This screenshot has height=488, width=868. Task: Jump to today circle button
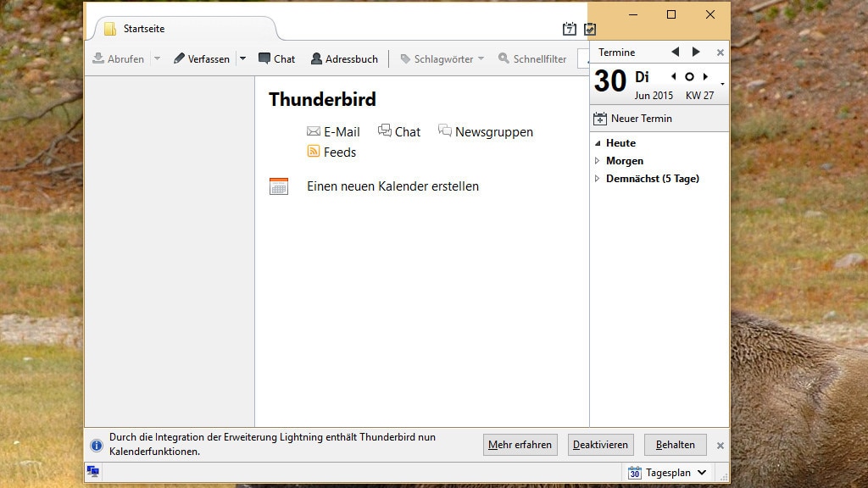[x=689, y=77]
